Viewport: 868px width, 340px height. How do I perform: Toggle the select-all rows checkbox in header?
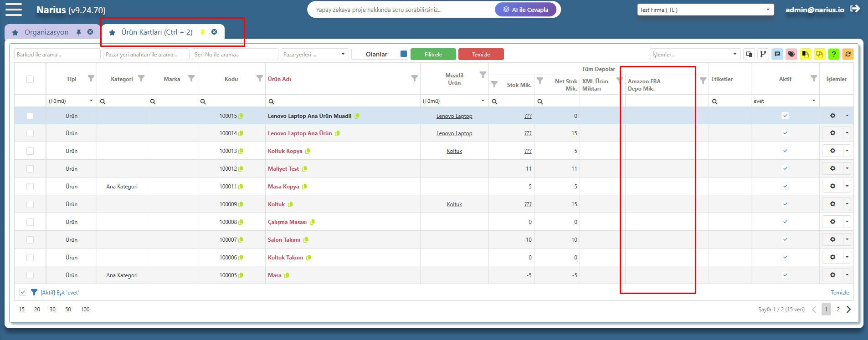(30, 79)
